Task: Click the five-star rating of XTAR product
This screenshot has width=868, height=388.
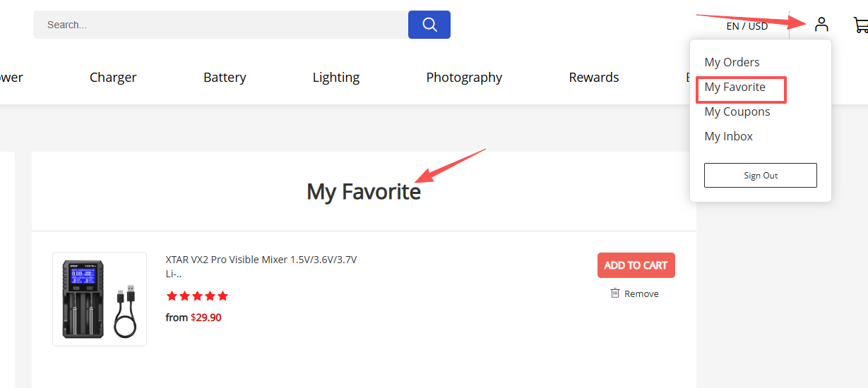Action: (x=197, y=296)
